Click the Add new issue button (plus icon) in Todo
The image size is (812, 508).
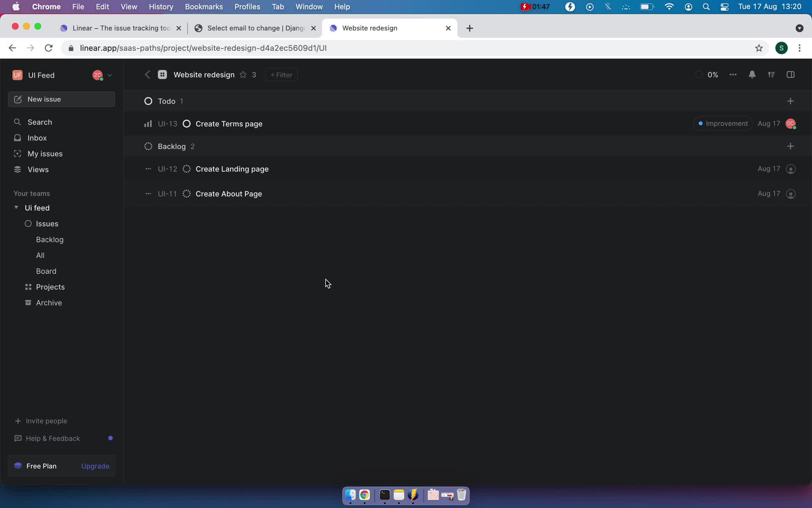coord(790,101)
